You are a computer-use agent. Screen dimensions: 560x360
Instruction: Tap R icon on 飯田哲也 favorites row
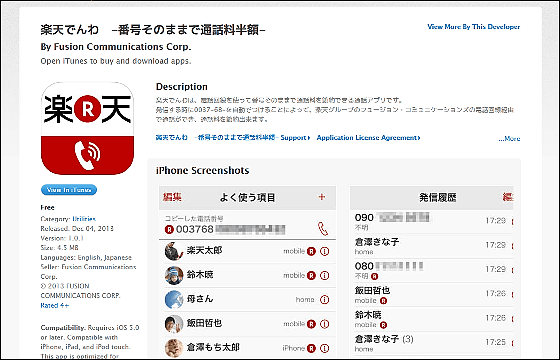311,324
